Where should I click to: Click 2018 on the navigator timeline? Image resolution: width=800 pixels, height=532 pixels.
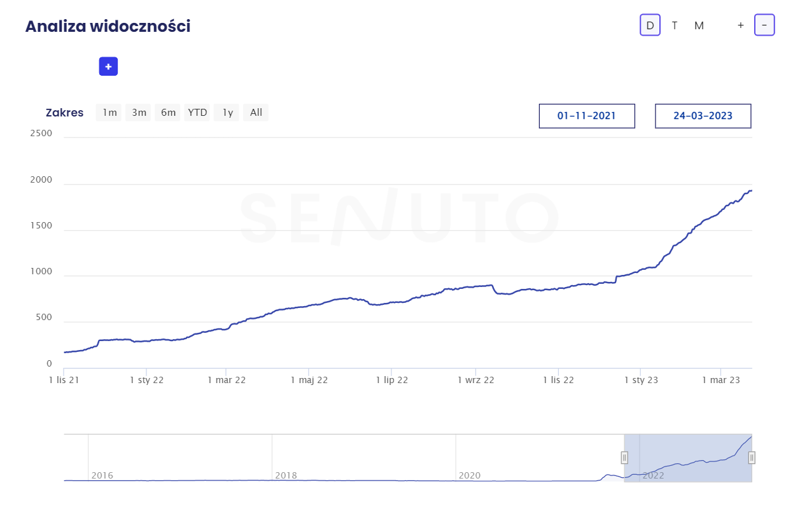coord(286,475)
